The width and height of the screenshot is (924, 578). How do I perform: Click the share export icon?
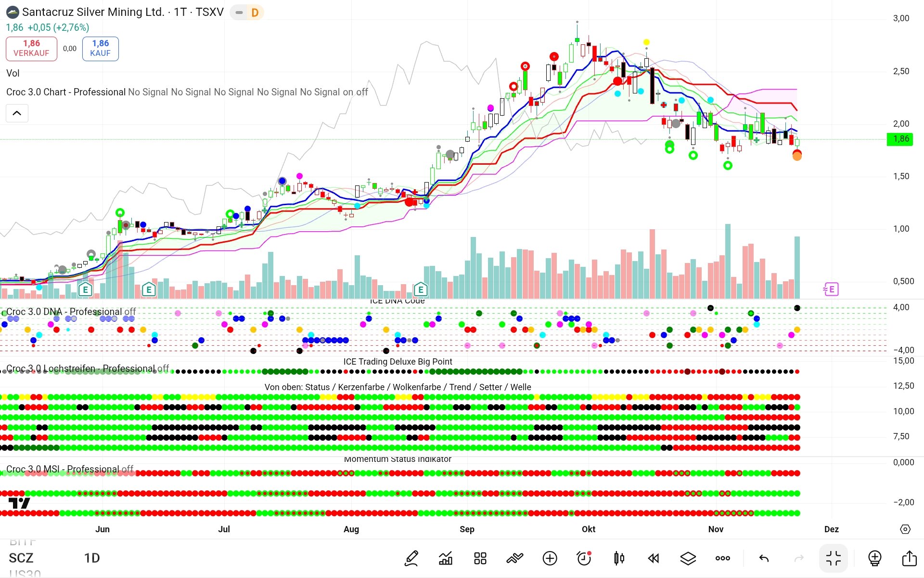909,558
